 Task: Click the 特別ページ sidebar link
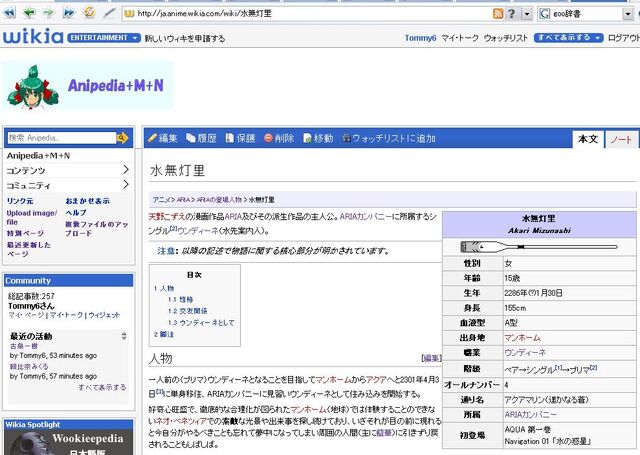pos(25,233)
